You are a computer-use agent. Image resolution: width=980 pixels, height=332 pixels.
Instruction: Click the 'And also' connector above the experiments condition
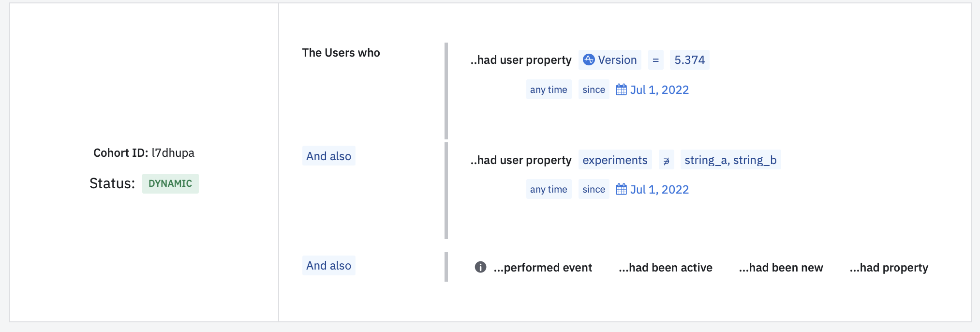pyautogui.click(x=328, y=156)
